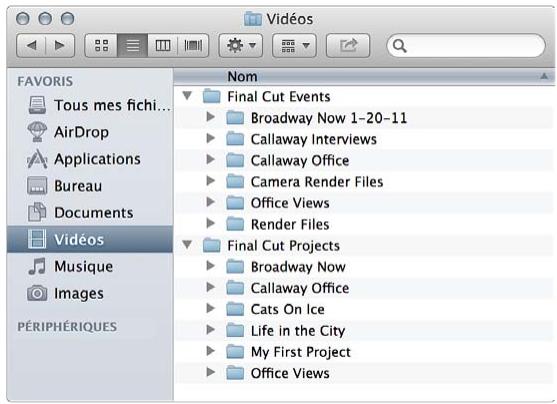Viewport: 557px width, 404px height.
Task: Expand the Life in the City folder
Action: click(211, 329)
